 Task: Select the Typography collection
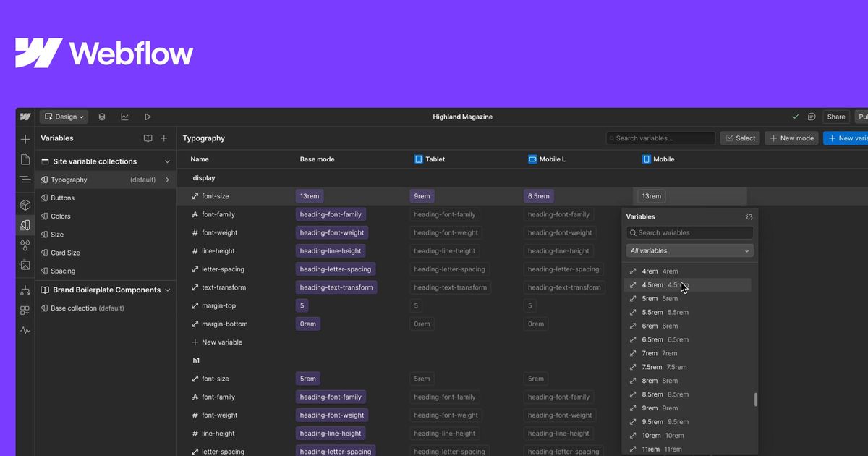(106, 180)
